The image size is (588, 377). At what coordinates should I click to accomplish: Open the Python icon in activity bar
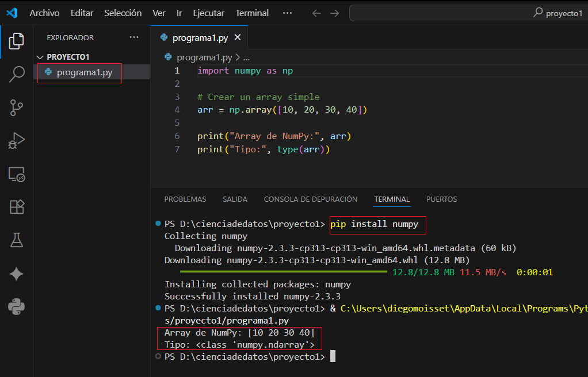pyautogui.click(x=17, y=307)
